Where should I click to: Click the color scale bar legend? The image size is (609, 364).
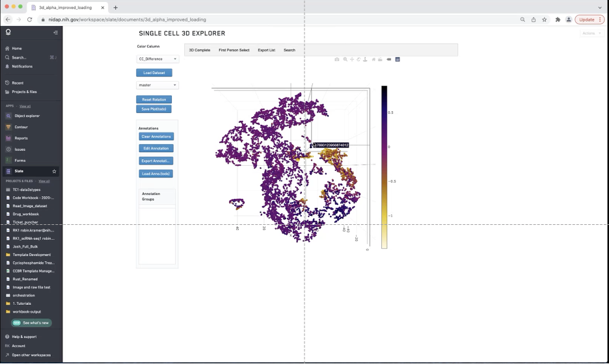384,167
